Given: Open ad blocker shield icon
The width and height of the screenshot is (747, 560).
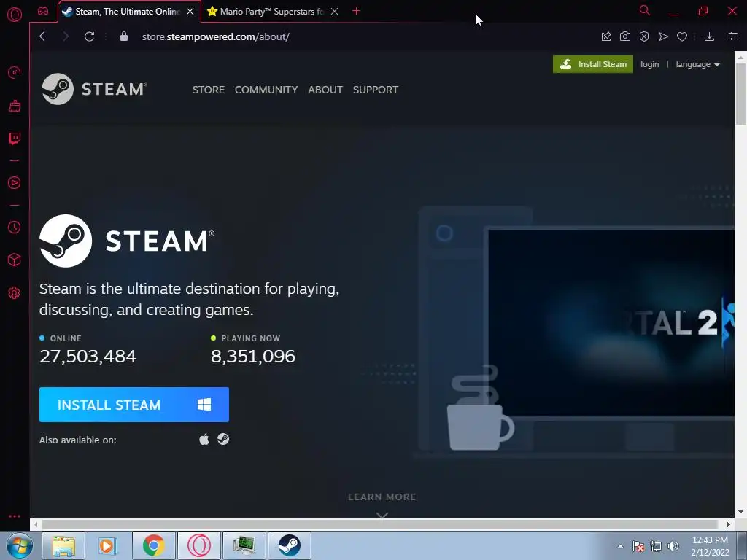Looking at the screenshot, I should 644,36.
